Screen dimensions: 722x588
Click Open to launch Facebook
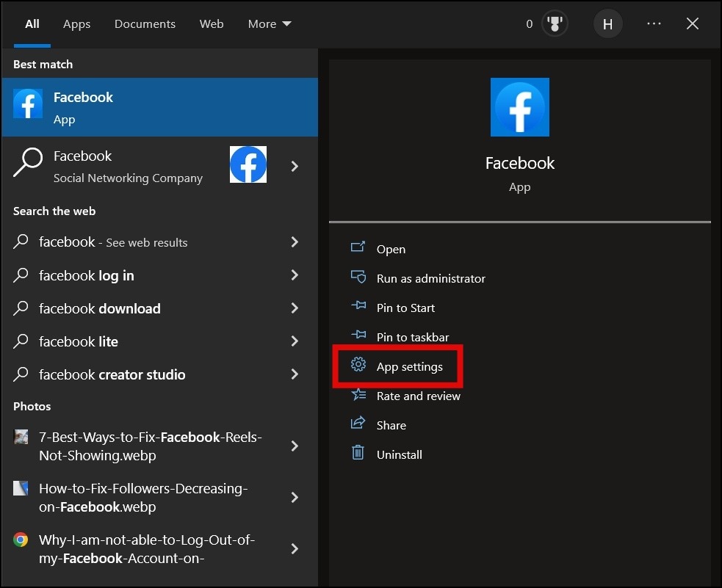[x=391, y=249]
